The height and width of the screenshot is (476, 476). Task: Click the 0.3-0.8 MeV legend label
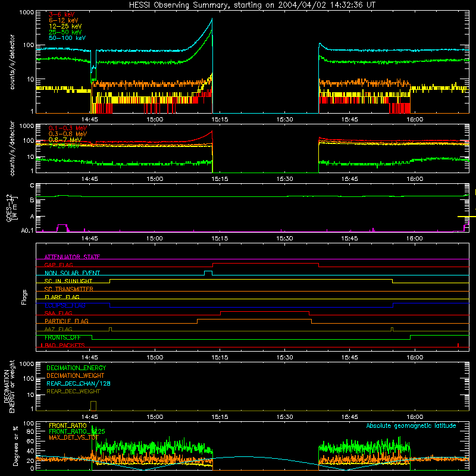coord(68,134)
